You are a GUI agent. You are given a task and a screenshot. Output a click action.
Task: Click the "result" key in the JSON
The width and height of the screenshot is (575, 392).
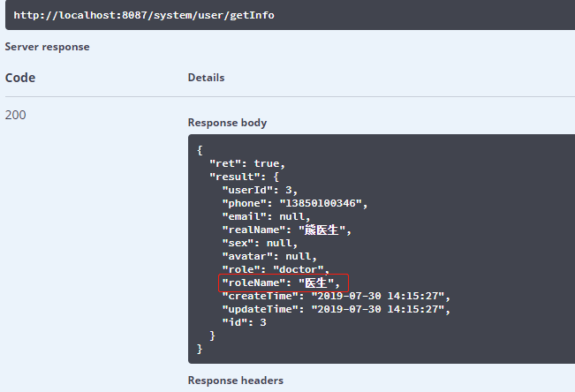pos(232,177)
